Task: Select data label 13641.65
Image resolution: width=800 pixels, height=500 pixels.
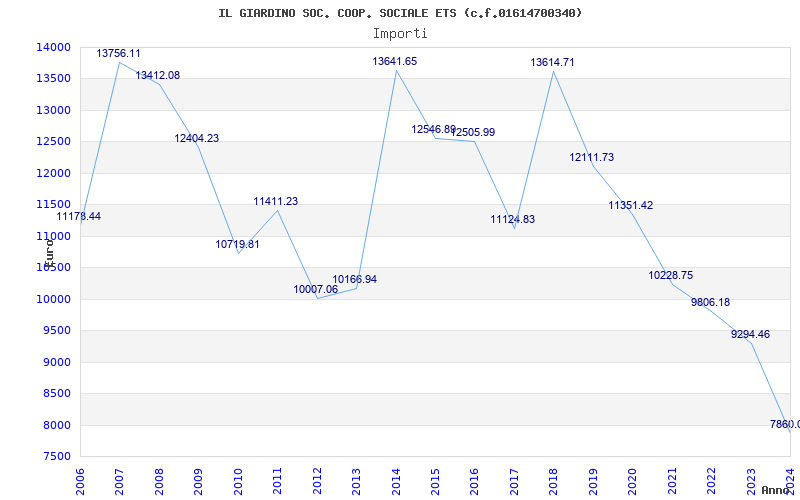Action: tap(394, 62)
